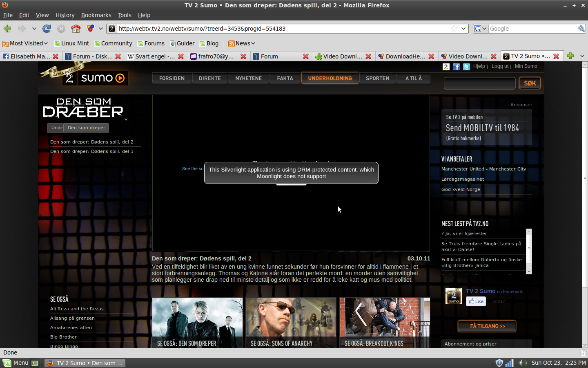Click the browser URL address field
588x368 pixels.
[283, 29]
